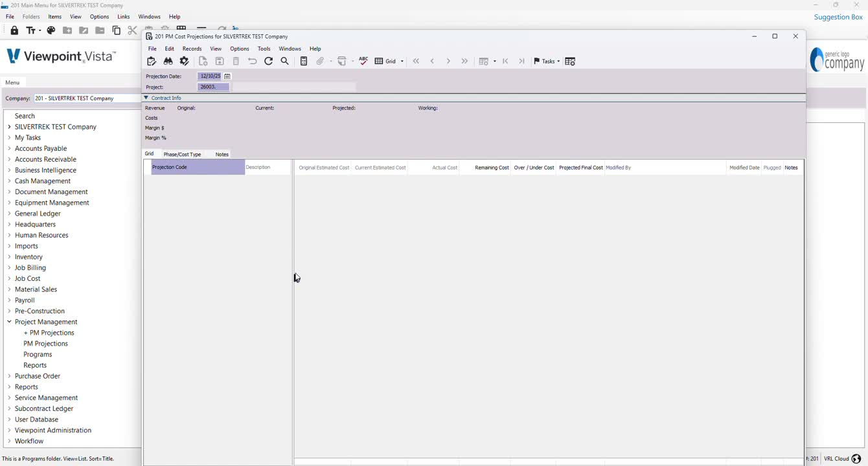Click the Over / Under Cost column header
This screenshot has width=868, height=466.
534,168
